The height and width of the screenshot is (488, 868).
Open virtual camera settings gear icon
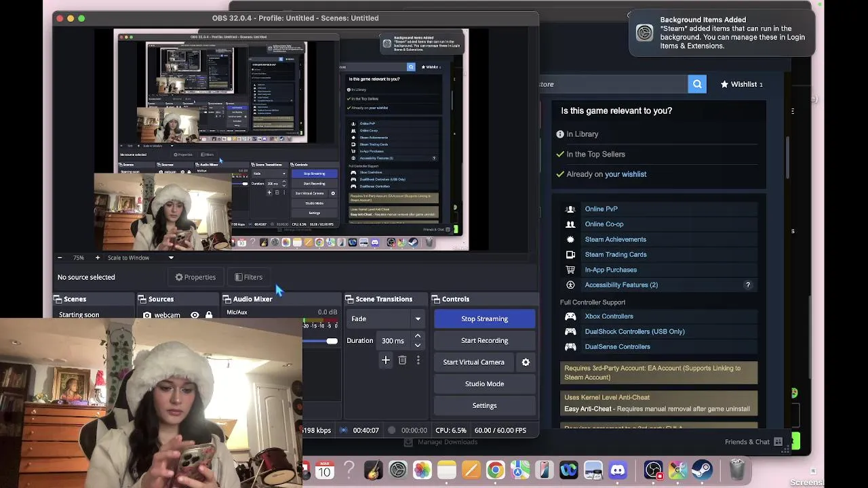tap(526, 362)
